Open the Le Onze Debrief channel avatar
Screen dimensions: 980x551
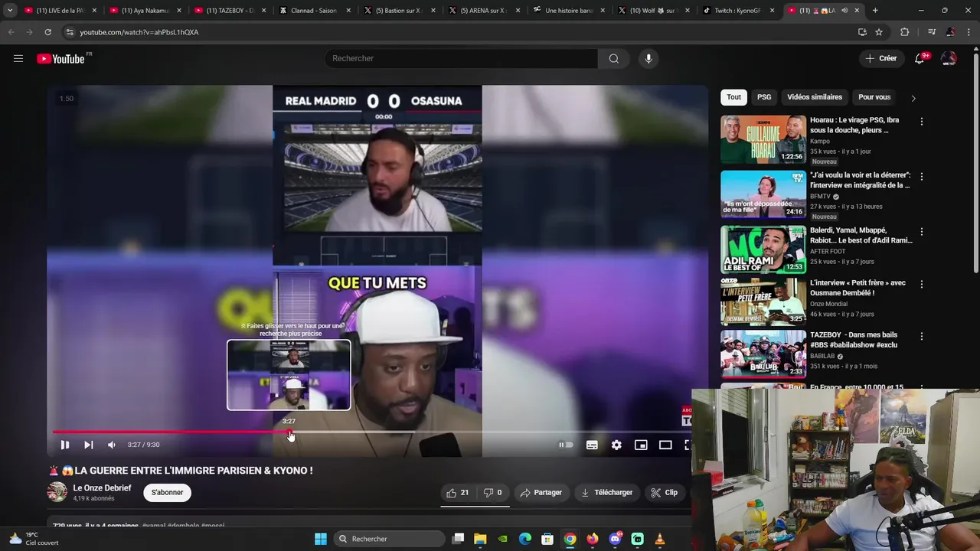tap(57, 492)
